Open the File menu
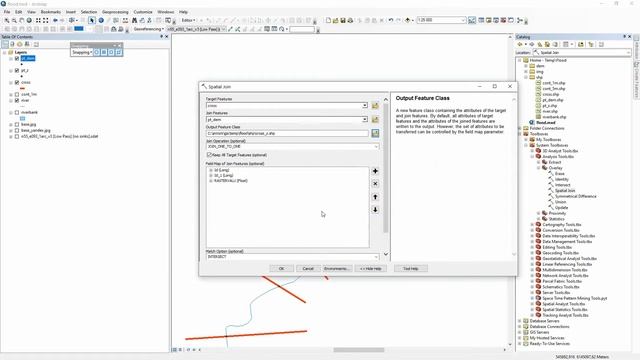Viewport: 640px width, 360px height. click(x=7, y=12)
